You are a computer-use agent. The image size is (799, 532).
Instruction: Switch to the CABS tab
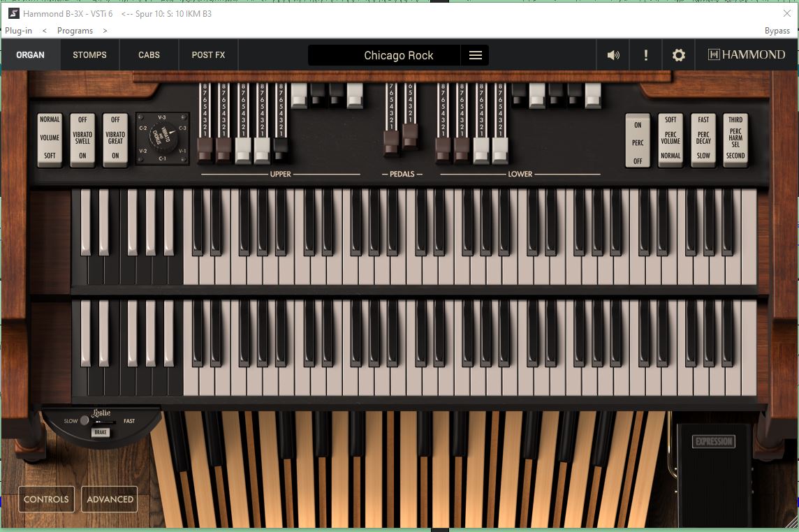click(149, 55)
